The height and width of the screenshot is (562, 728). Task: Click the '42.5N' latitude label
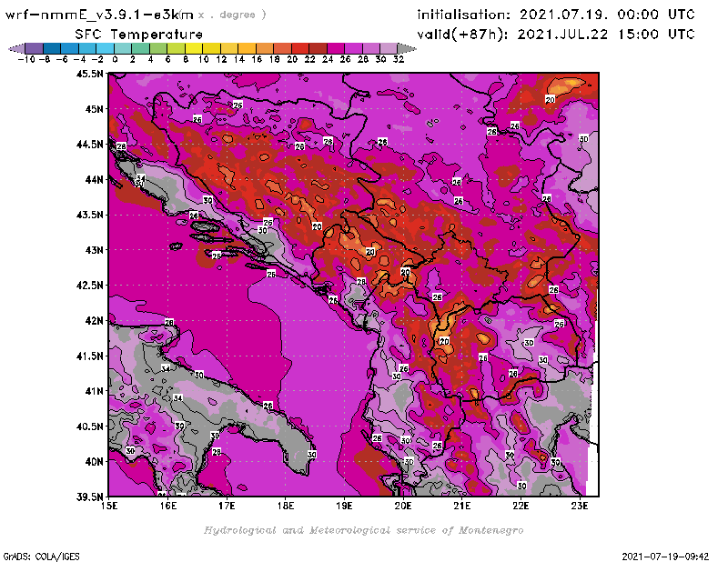pos(89,286)
